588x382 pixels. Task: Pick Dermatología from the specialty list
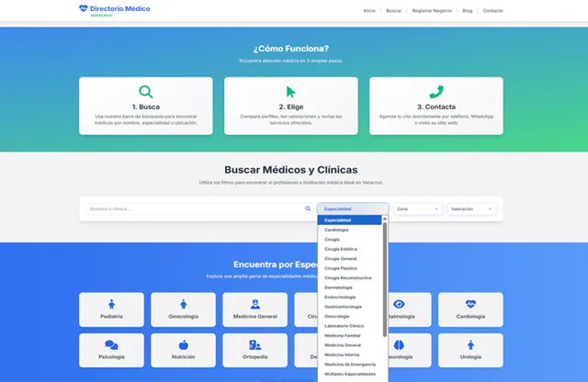coord(349,287)
